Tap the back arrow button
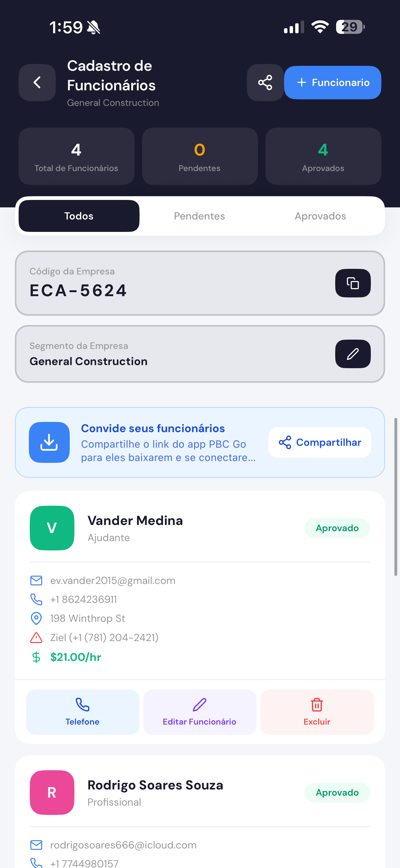 [x=37, y=83]
